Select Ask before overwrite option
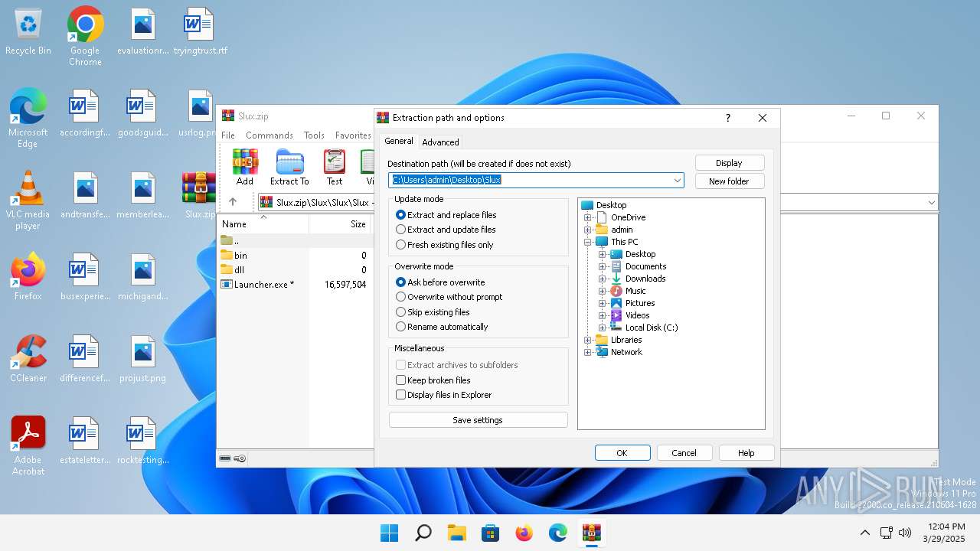The height and width of the screenshot is (551, 980). (x=440, y=282)
